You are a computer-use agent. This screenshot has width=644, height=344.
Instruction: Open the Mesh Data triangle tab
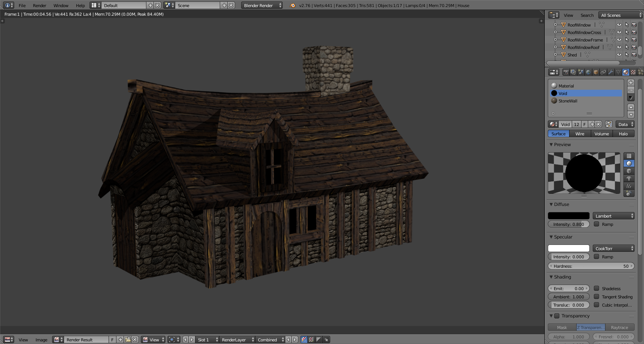[x=618, y=72]
